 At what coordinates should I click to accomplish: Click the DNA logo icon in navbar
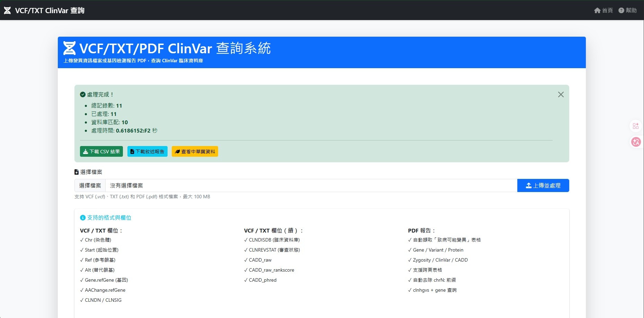click(x=7, y=10)
